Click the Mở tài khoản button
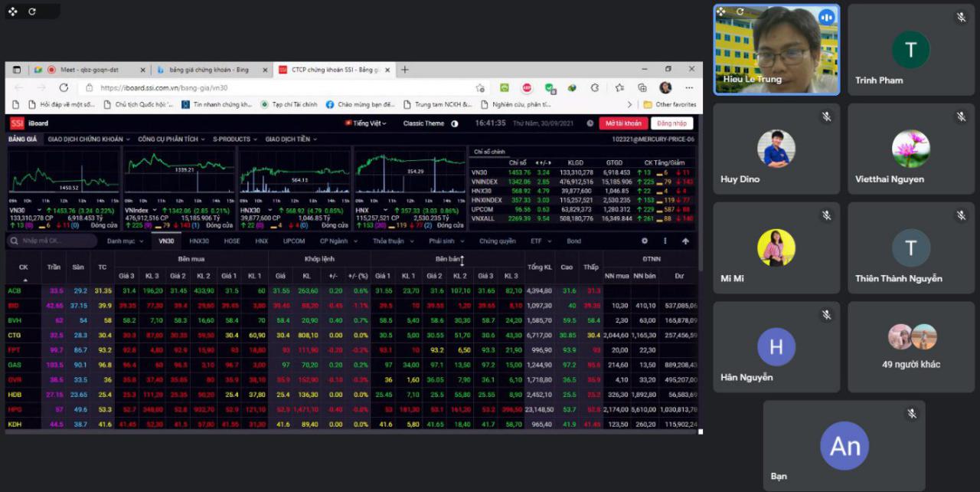The image size is (980, 492). pyautogui.click(x=623, y=123)
